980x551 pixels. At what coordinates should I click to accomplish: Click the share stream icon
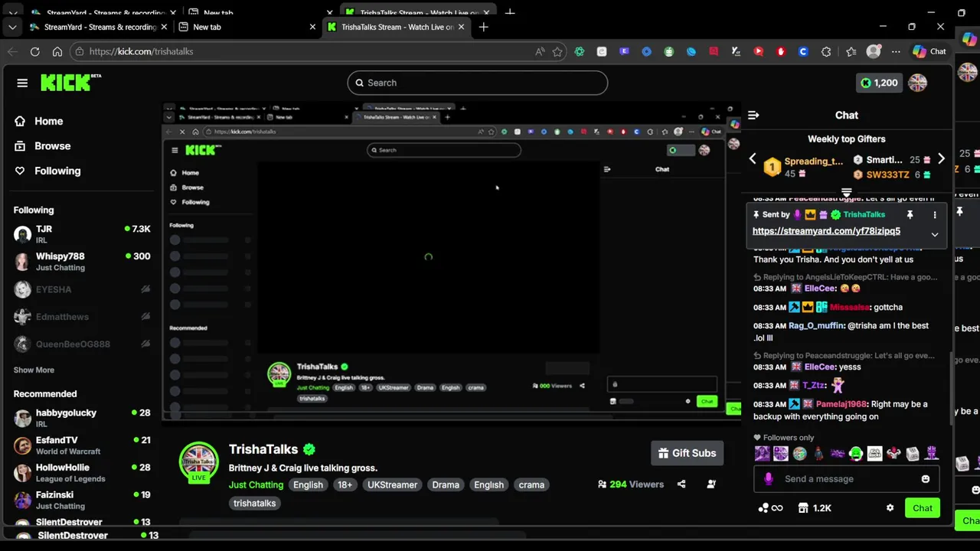tap(681, 484)
